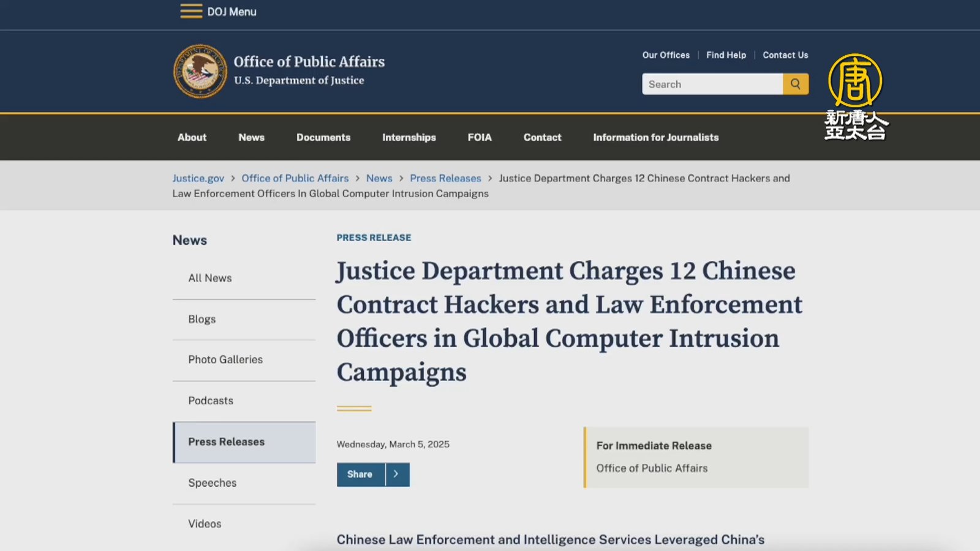Open the News navigation menu item
Viewport: 980px width, 551px height.
coord(251,138)
